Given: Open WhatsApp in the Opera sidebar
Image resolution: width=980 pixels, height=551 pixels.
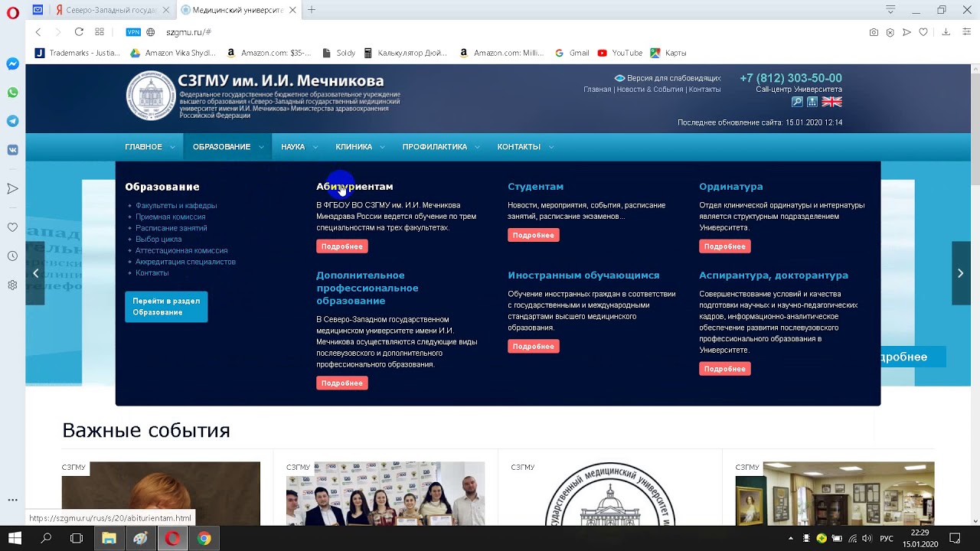Looking at the screenshot, I should point(12,93).
